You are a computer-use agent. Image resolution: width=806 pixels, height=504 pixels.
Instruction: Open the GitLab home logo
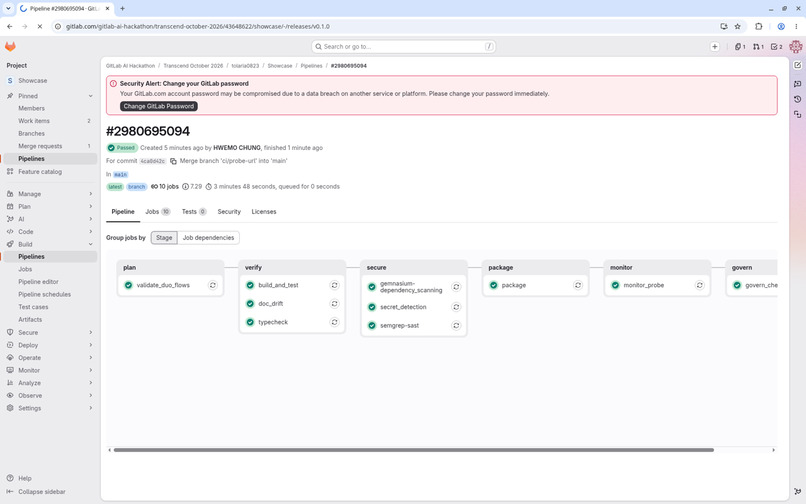(x=10, y=46)
